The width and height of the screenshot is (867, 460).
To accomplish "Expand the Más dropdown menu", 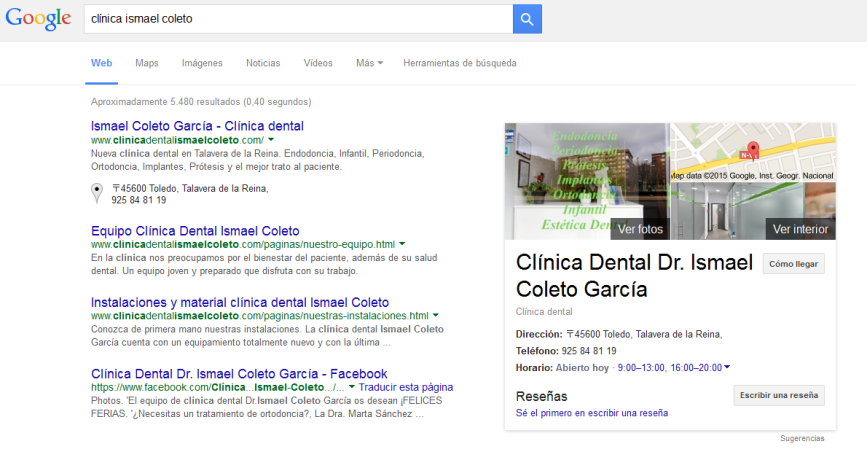I will click(x=369, y=63).
